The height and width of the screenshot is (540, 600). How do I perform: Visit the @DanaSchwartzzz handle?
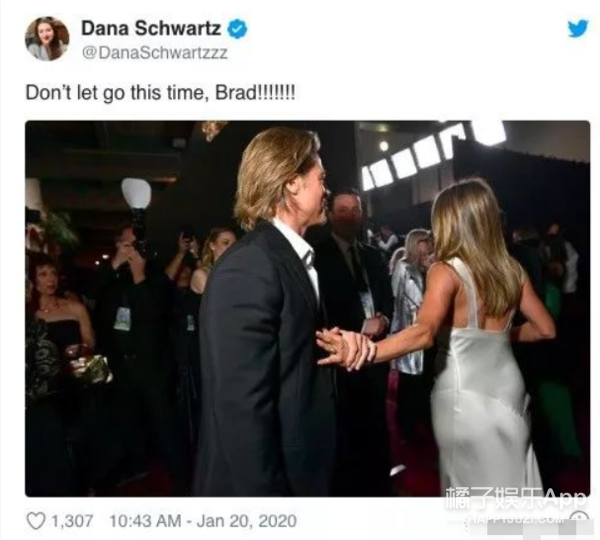point(155,52)
